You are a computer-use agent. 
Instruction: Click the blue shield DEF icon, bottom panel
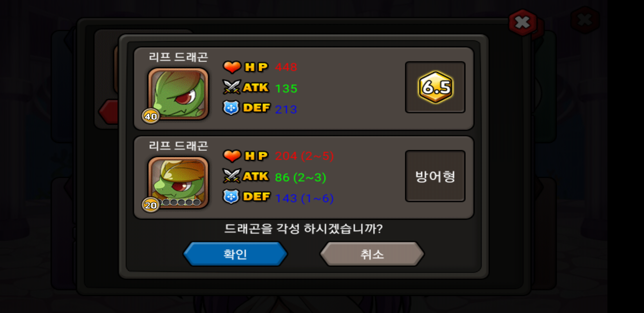[231, 197]
